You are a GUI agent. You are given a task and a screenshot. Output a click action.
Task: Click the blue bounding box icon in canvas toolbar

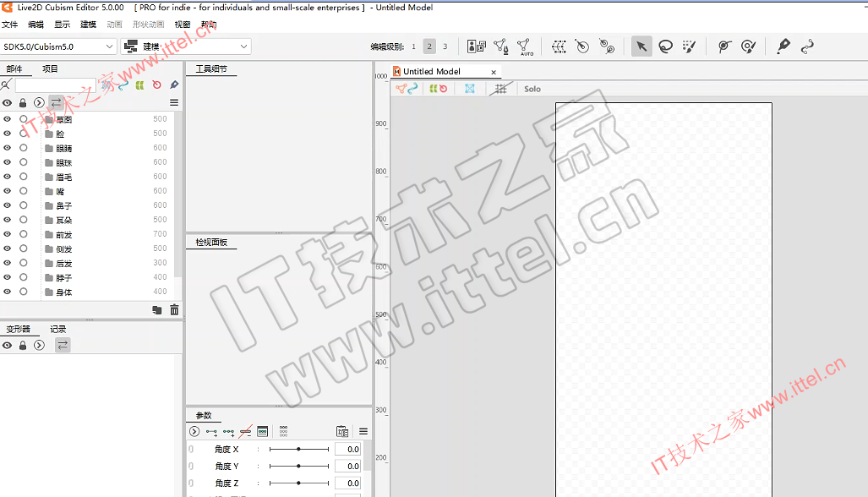[x=469, y=89]
